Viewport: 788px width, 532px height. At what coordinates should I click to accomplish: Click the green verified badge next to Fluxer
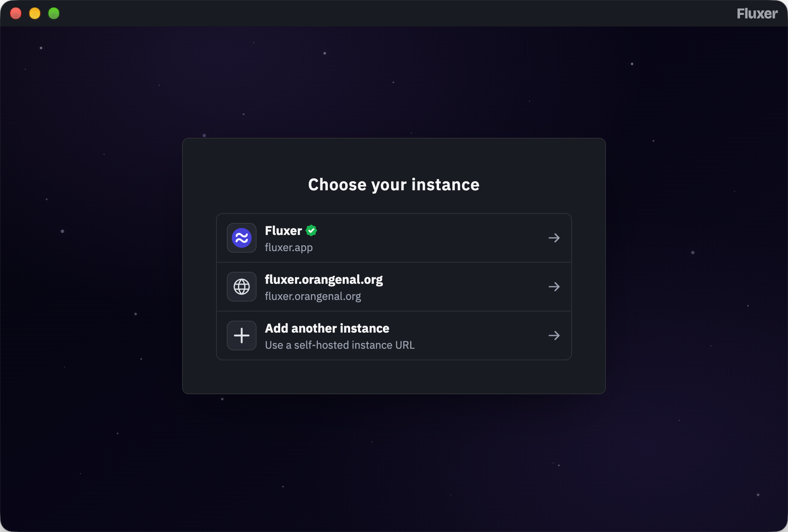311,230
